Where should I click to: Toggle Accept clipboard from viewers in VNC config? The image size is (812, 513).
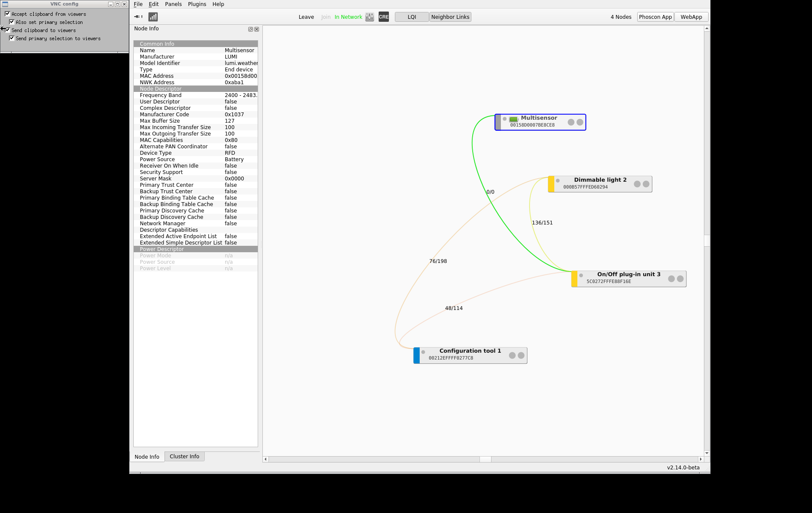(7, 14)
